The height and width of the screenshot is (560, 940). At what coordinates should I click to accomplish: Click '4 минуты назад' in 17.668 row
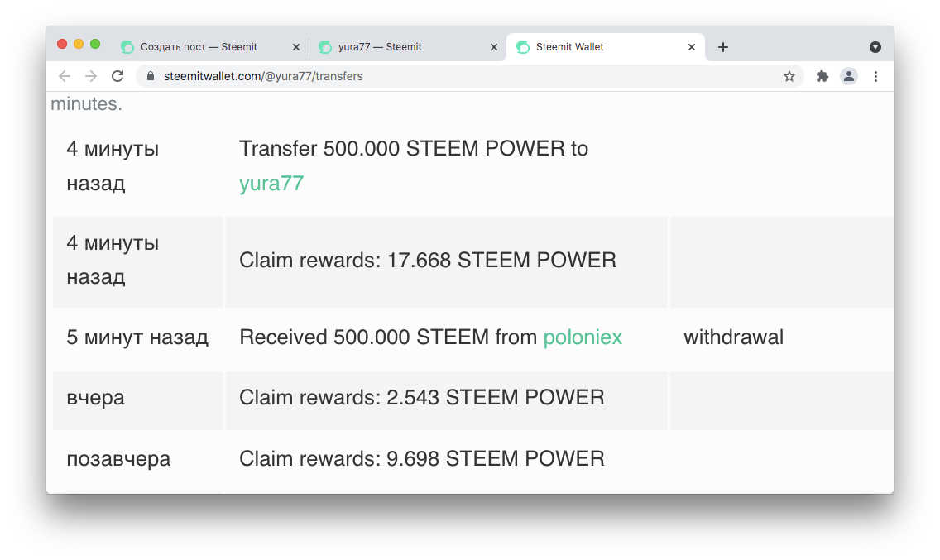(x=113, y=261)
